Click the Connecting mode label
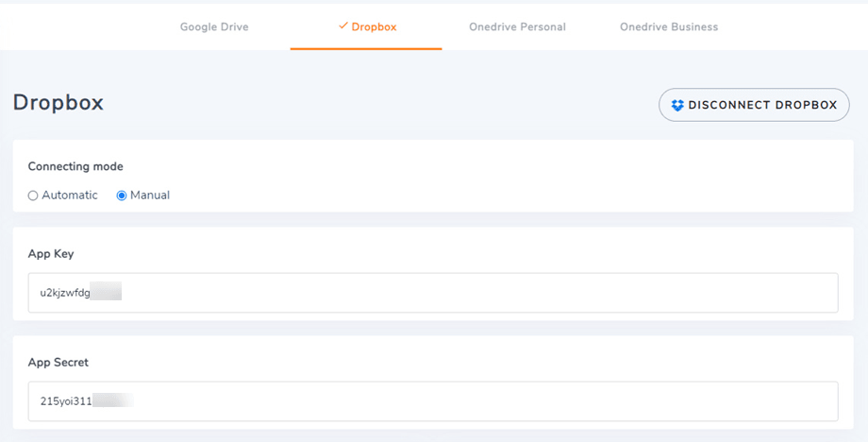Image resolution: width=868 pixels, height=442 pixels. [x=75, y=166]
